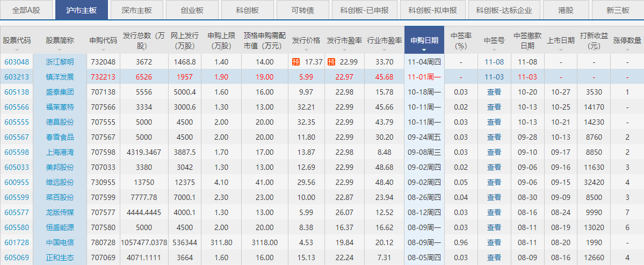
Task: View 中签号 查看 link for 福莱蒽特
Action: (494, 107)
